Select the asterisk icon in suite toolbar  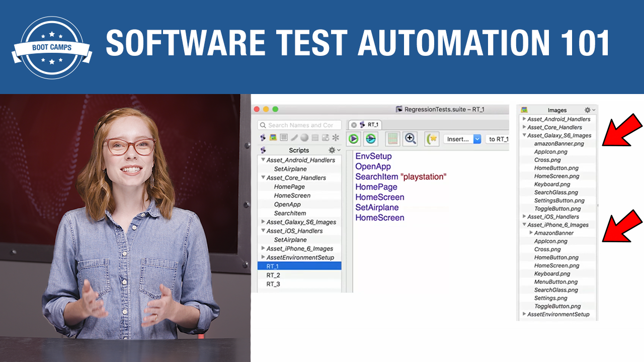(x=336, y=137)
